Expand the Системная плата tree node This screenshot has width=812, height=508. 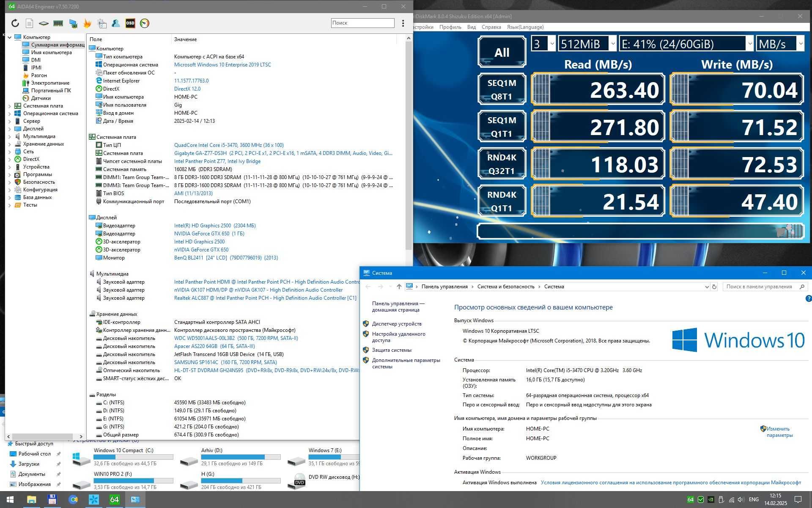9,106
